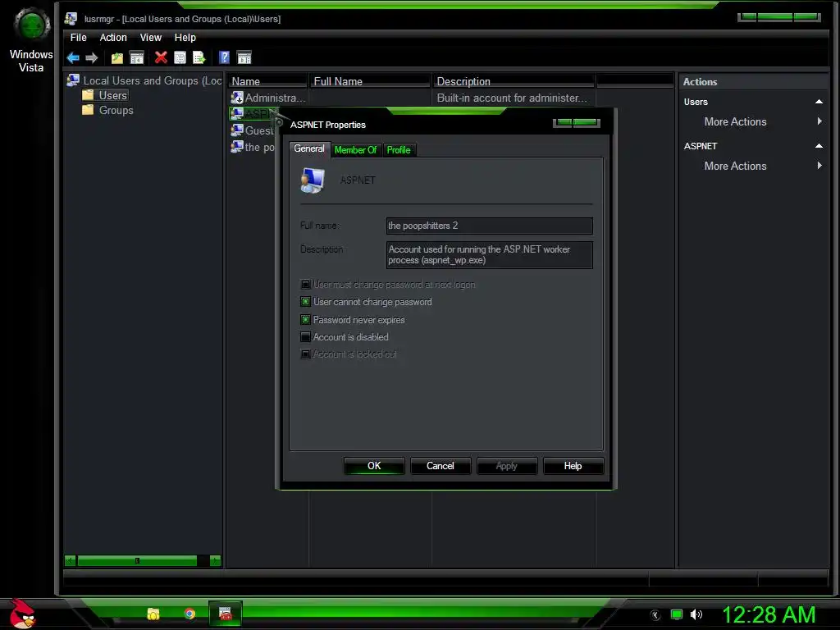Click the volume speaker tray icon

pyautogui.click(x=696, y=614)
